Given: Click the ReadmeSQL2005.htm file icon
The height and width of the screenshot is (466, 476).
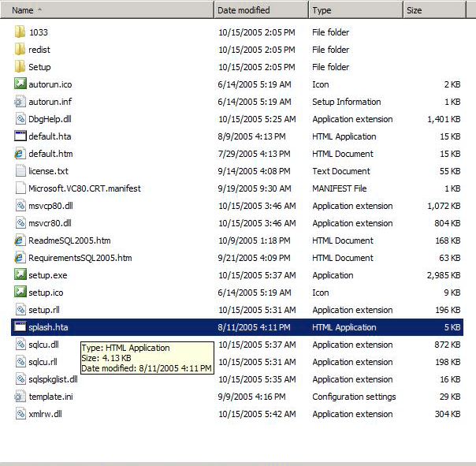Looking at the screenshot, I should coord(20,240).
